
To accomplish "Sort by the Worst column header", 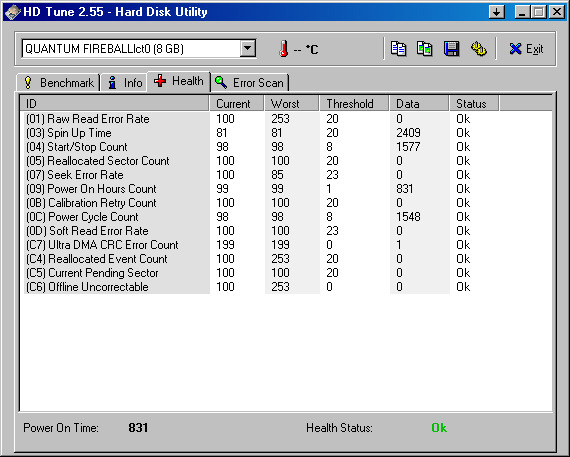I will [x=292, y=104].
